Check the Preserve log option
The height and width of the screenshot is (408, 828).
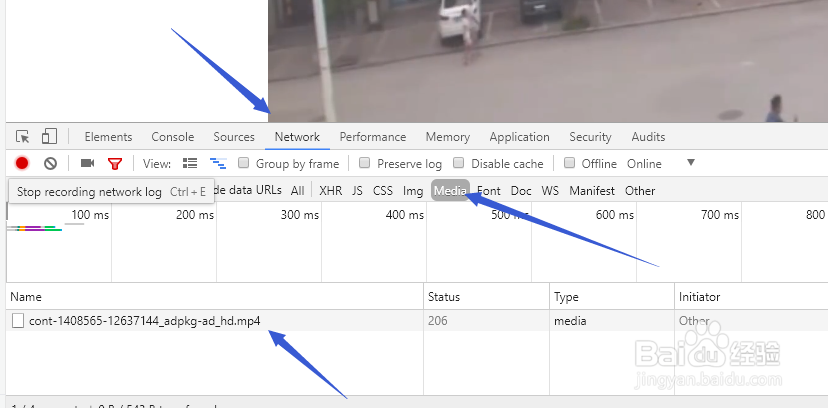coord(364,163)
